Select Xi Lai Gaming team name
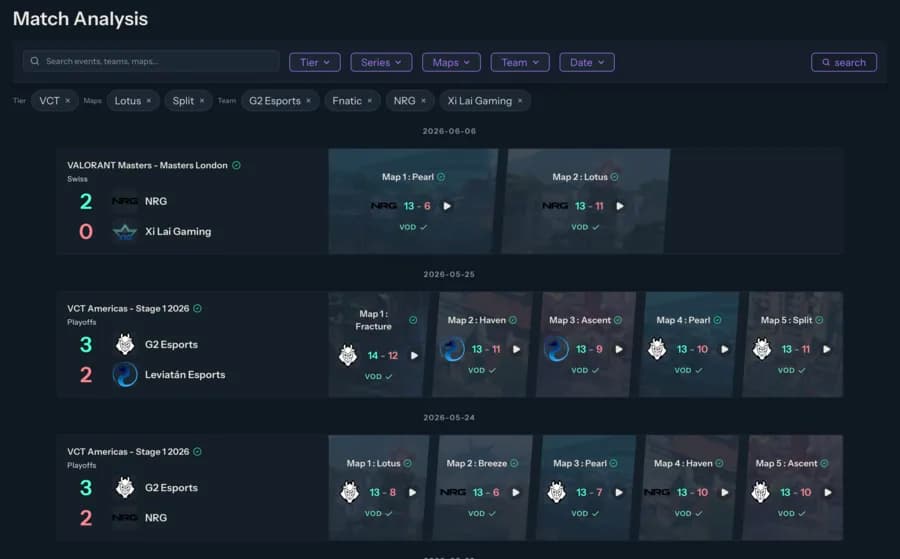The height and width of the screenshot is (559, 900). point(178,232)
